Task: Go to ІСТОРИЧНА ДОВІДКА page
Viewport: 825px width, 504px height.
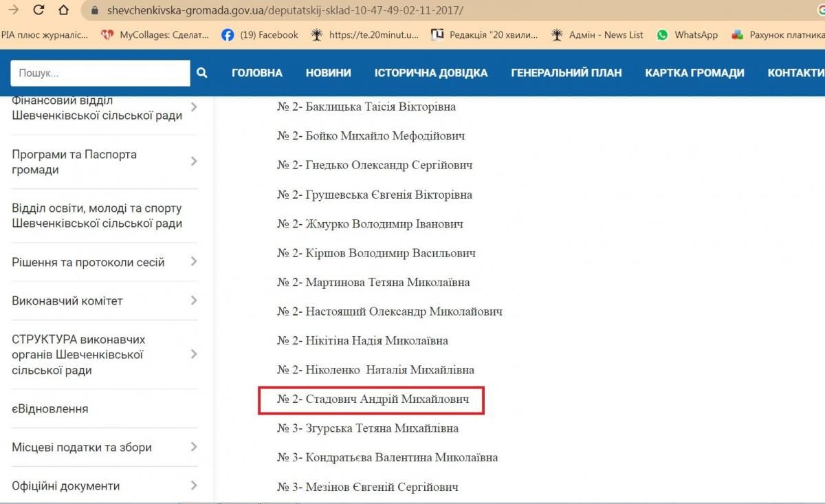Action: click(430, 73)
